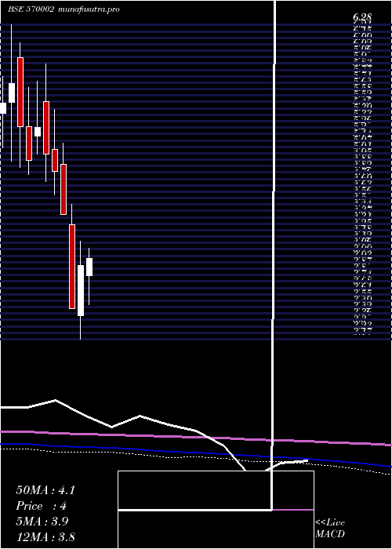Viewport: 392px width, 549px height.
Task: Click the 6.28 top price label
Action: (x=362, y=17)
